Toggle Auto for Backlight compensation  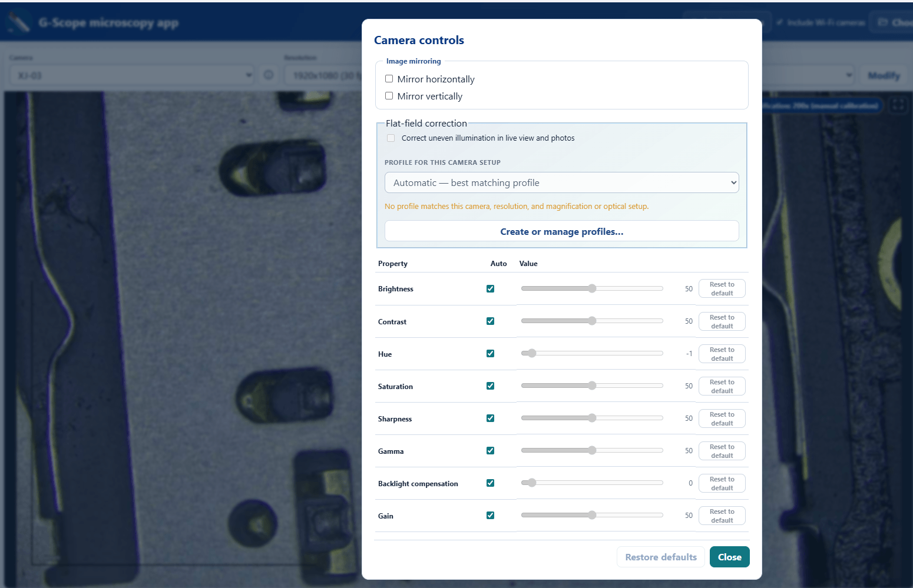(x=490, y=483)
